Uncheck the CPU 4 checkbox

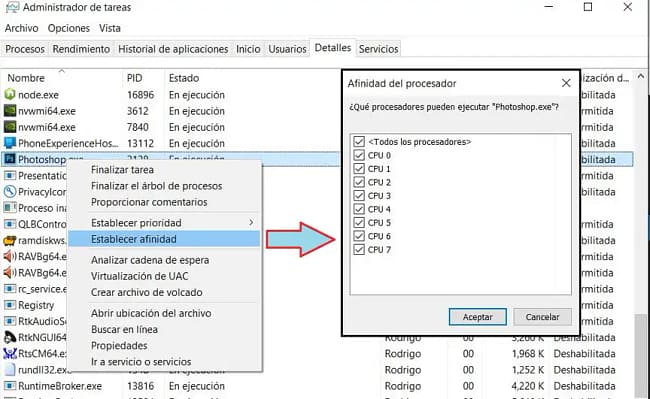click(359, 209)
